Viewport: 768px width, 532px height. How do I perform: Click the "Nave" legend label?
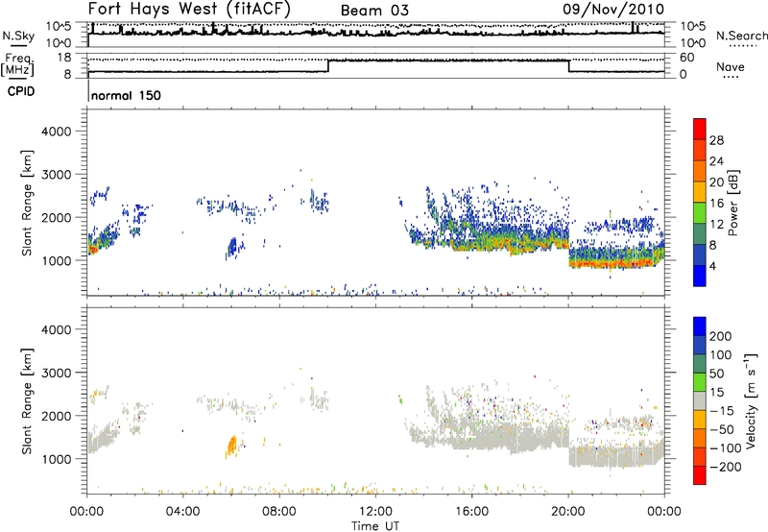click(731, 67)
